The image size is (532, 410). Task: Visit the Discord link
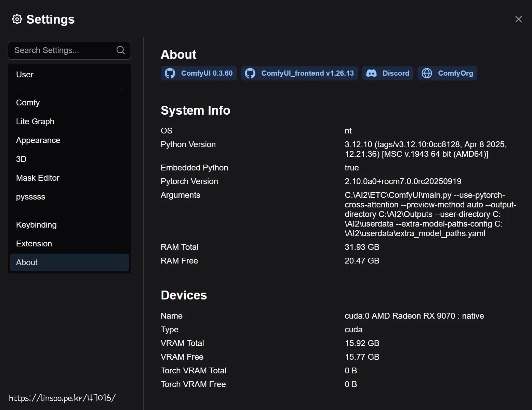click(x=388, y=73)
